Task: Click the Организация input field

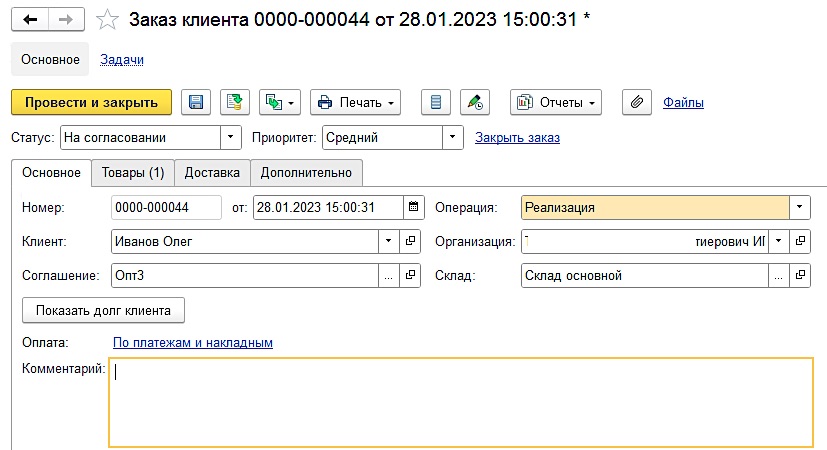Action: point(645,241)
